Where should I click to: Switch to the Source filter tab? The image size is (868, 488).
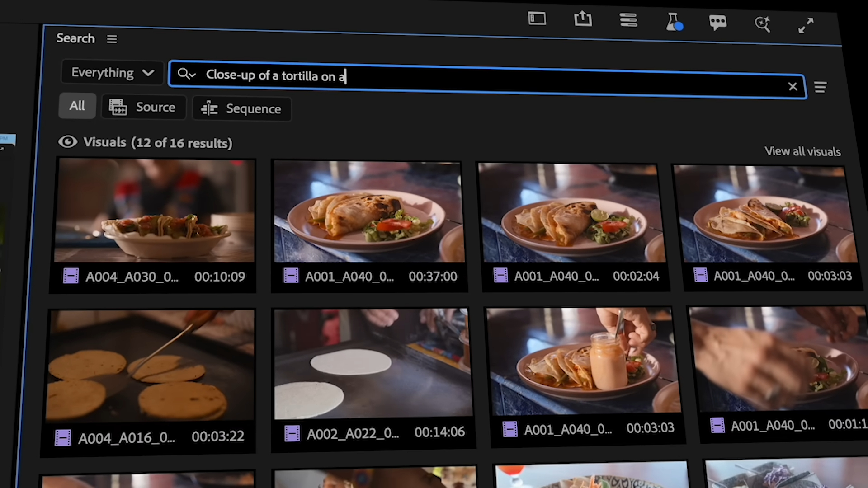pyautogui.click(x=143, y=107)
